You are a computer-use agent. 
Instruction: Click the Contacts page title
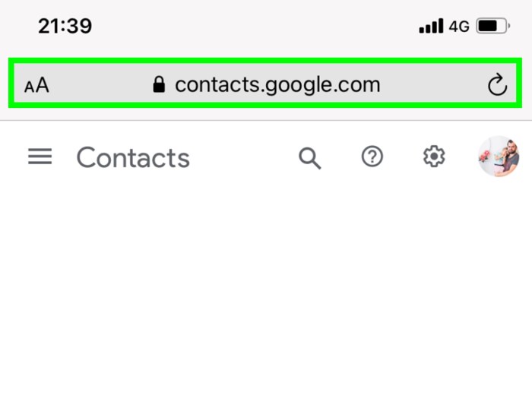click(133, 158)
